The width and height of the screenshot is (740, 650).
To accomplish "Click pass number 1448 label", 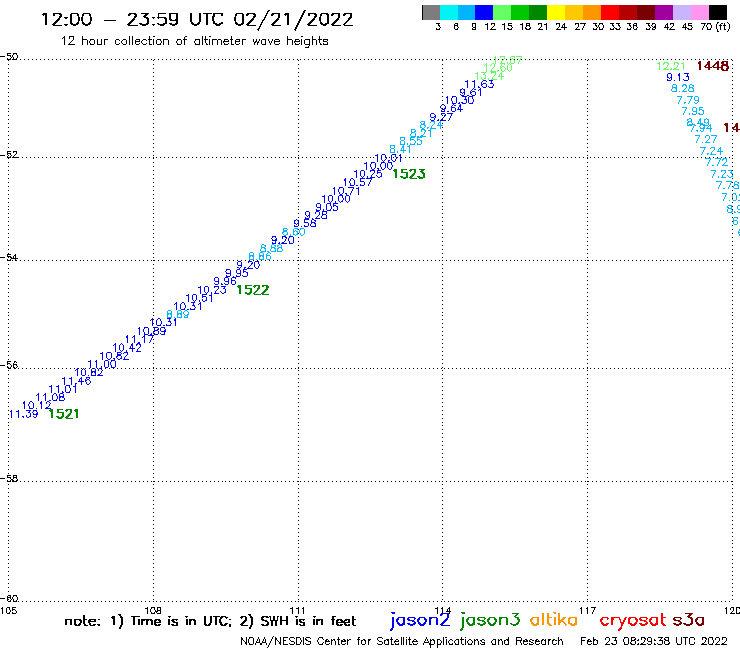I will point(713,66).
